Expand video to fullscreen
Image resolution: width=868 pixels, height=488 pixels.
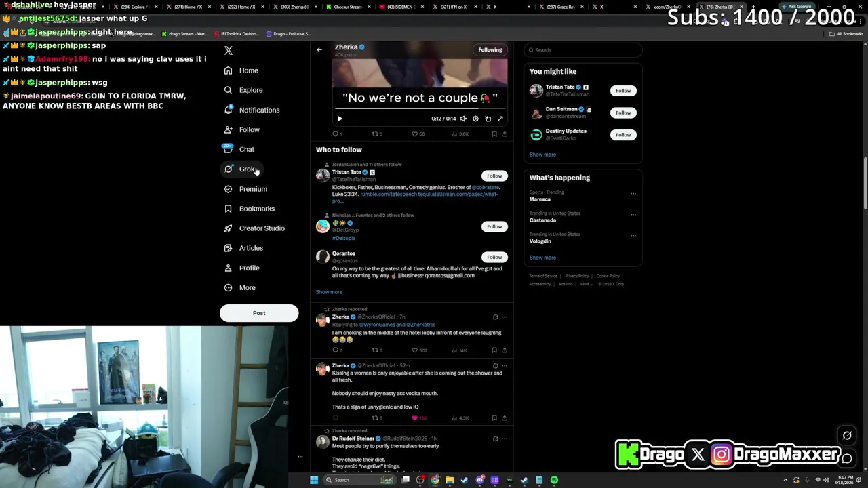tap(500, 119)
